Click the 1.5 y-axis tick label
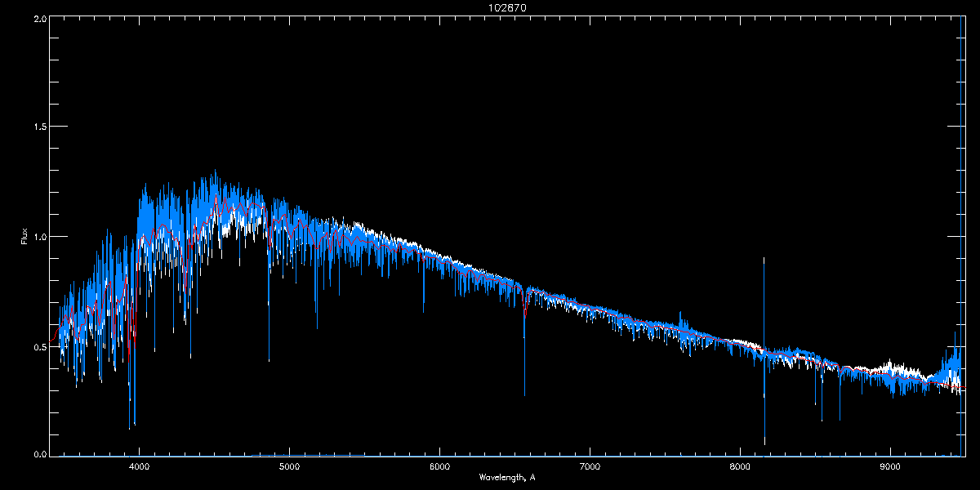Image resolution: width=980 pixels, height=490 pixels. [x=39, y=127]
